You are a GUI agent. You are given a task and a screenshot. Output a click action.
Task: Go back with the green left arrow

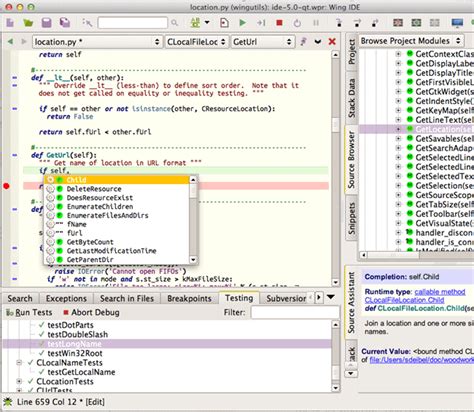[10, 42]
